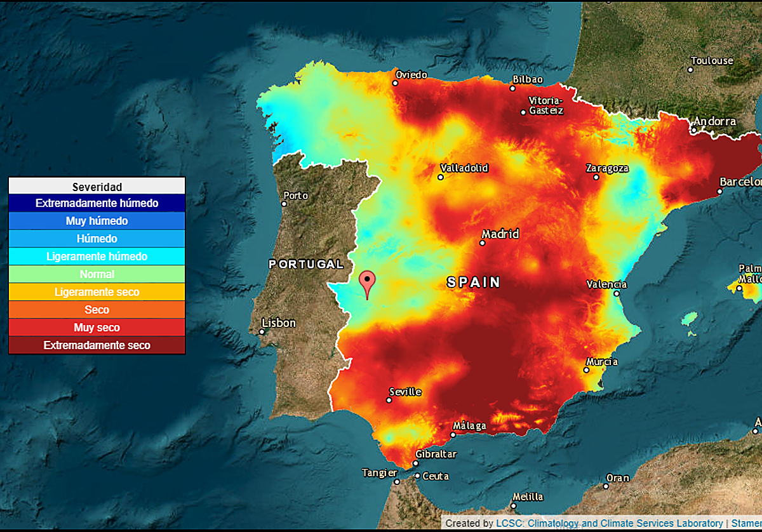Click the Seville city marker
Viewport: 762px width, 532px height.
point(388,400)
